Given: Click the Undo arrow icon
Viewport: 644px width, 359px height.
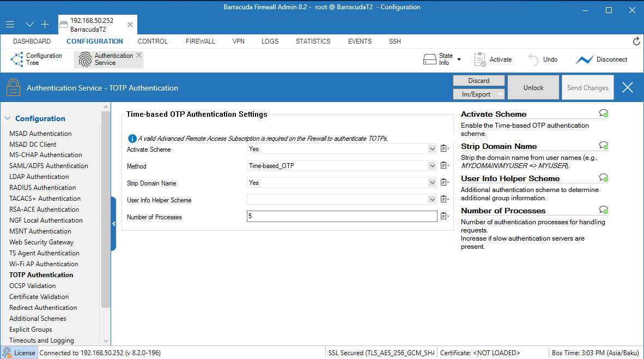Looking at the screenshot, I should pyautogui.click(x=533, y=59).
